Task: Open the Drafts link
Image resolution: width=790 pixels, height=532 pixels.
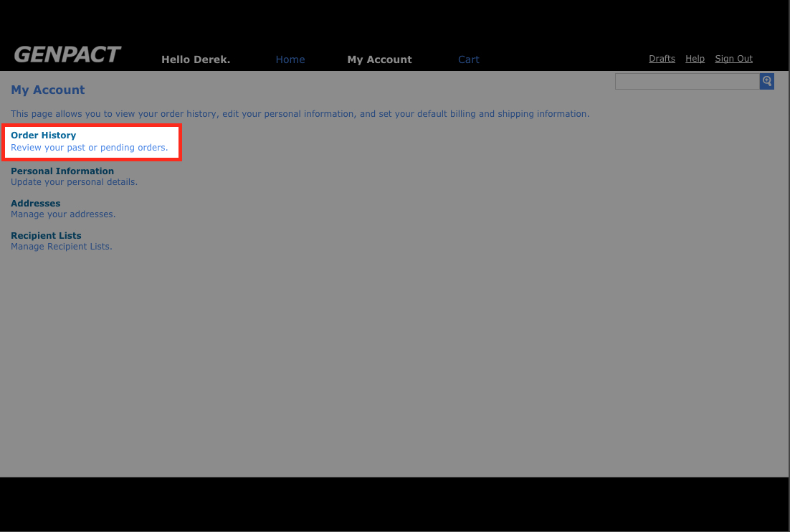Action: coord(662,59)
